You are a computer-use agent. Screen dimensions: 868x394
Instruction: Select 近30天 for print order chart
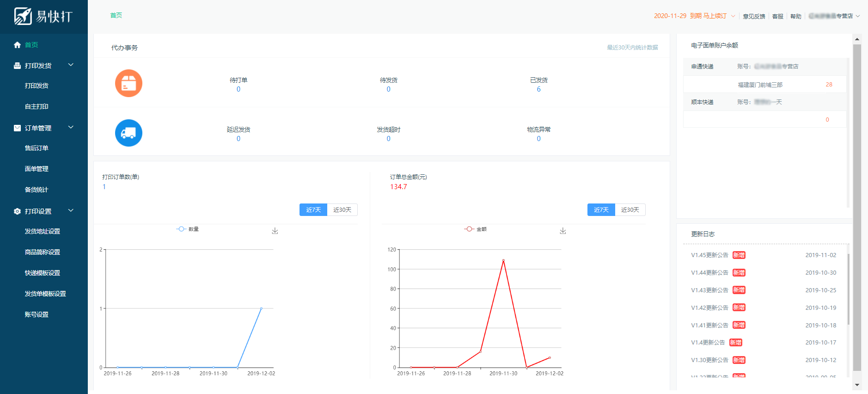(x=342, y=210)
